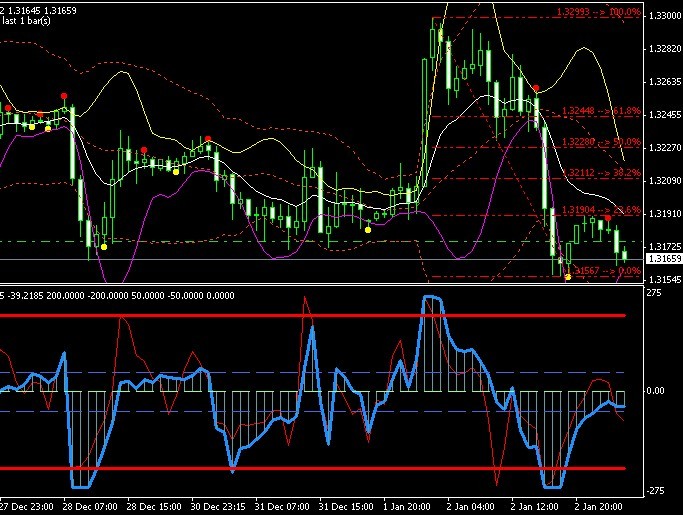Click the 1.32448 61.8% Fibonacci level label
The image size is (683, 515).
[601, 111]
